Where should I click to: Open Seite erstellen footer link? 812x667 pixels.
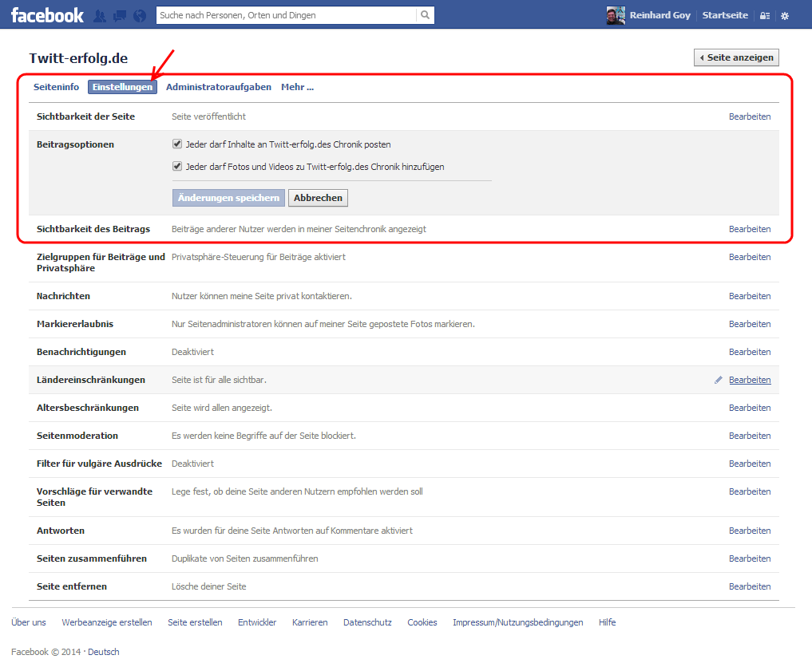(195, 622)
